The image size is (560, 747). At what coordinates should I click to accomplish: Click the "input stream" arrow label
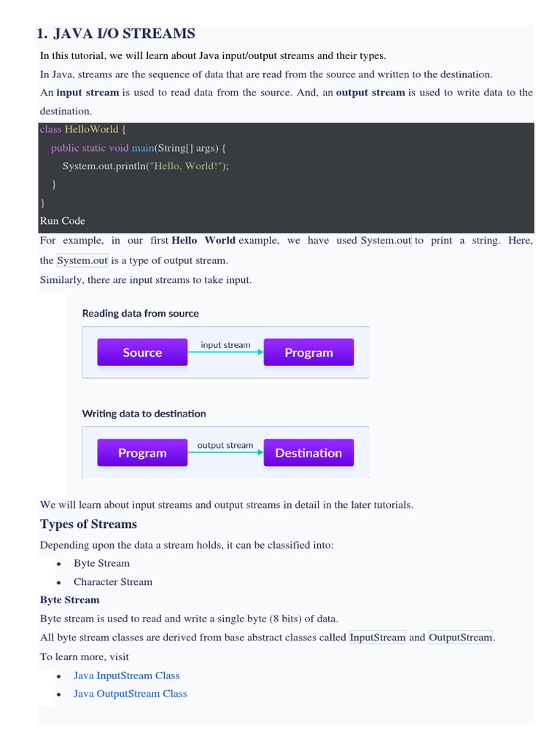coord(225,345)
